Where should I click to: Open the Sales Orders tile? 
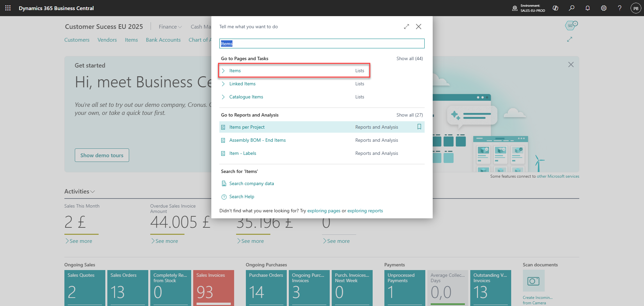[128, 288]
